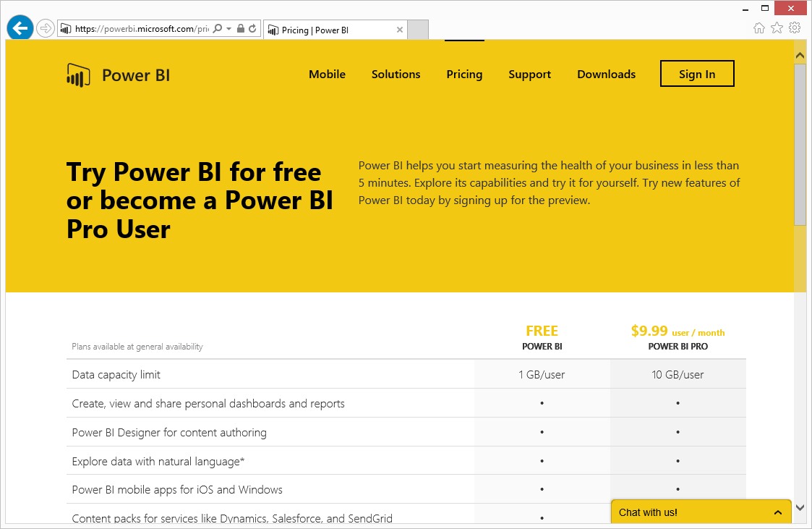The height and width of the screenshot is (529, 812).
Task: Click the browser forward arrow button
Action: click(46, 28)
